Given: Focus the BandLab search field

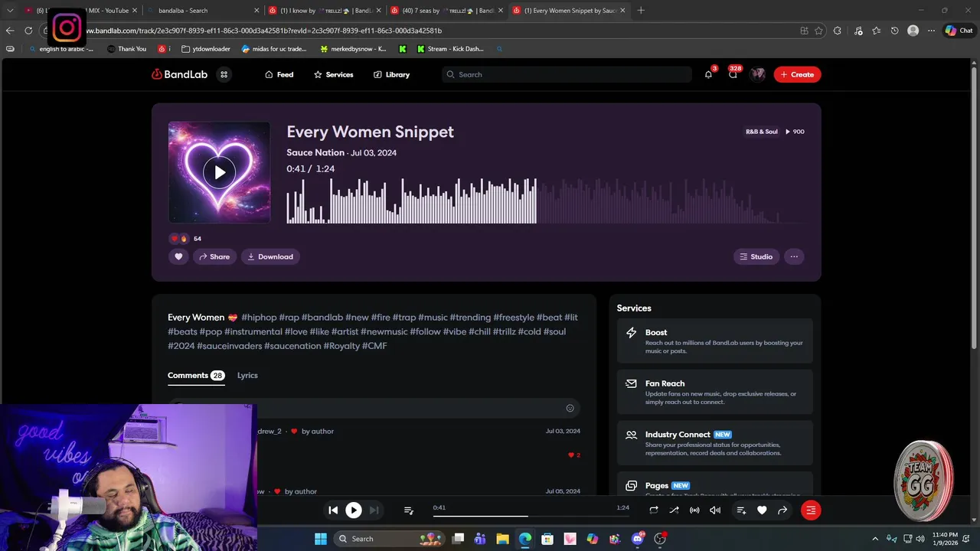Looking at the screenshot, I should 567,74.
